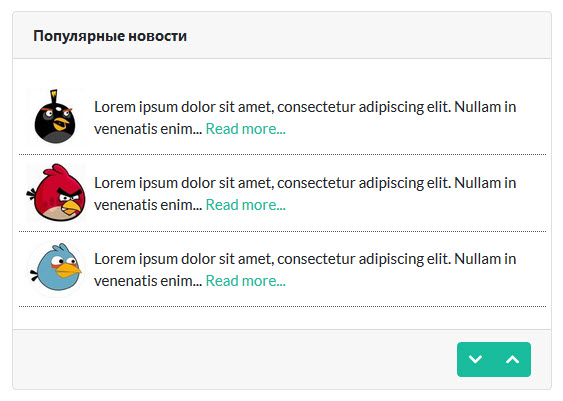The image size is (563, 401).
Task: Click venenatis enim text in third item
Action: (148, 281)
